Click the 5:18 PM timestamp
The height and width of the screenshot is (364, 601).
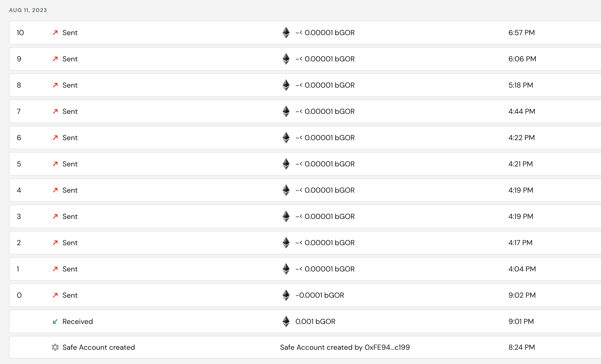pos(521,85)
